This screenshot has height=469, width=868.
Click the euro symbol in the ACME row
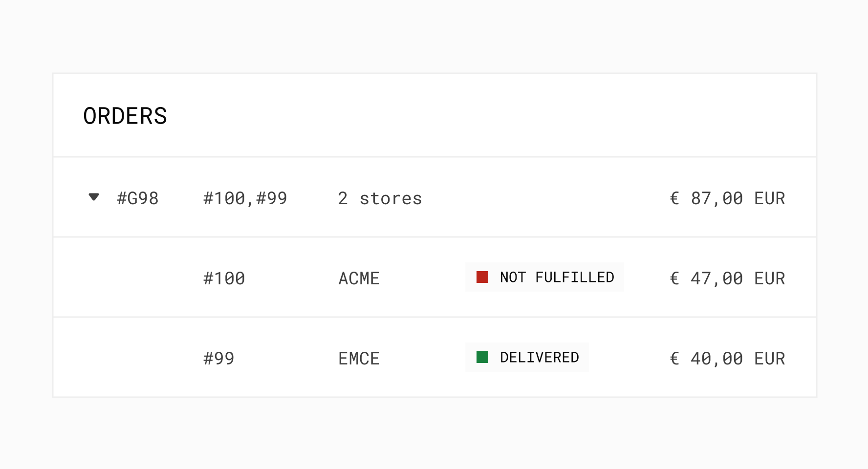click(674, 278)
